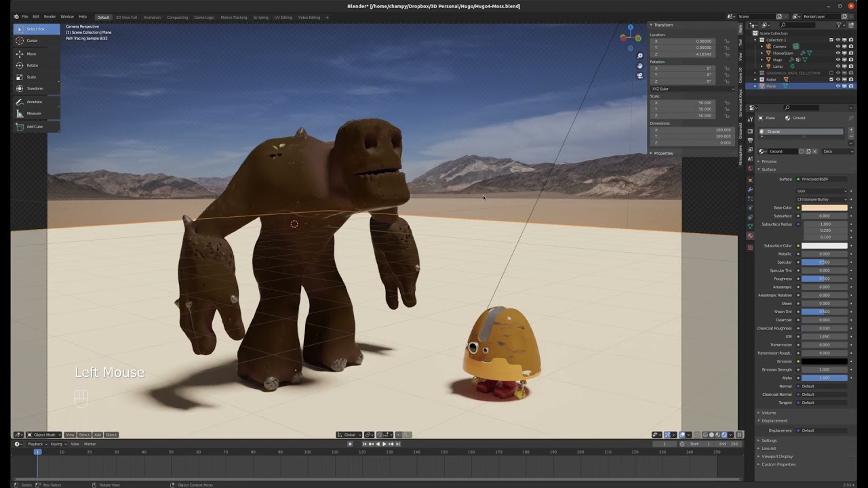Screen dimensions: 868x488
Task: Toggle camera view icon in viewport
Action: (640, 76)
